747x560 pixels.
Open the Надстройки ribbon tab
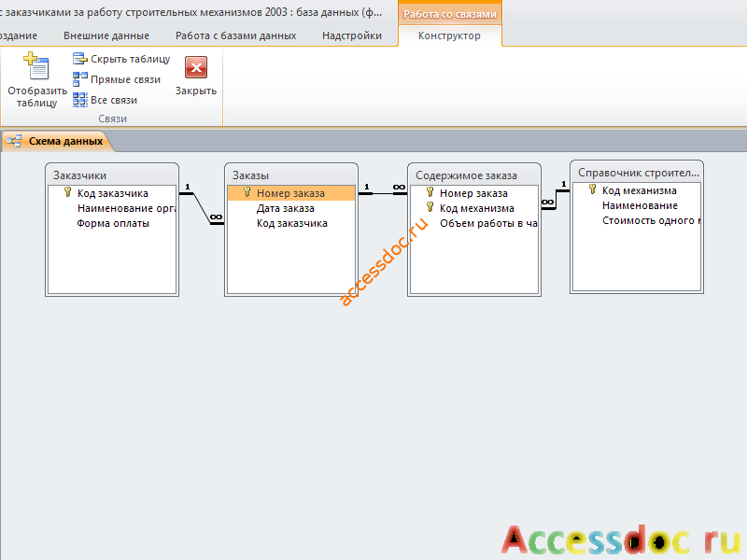point(352,35)
